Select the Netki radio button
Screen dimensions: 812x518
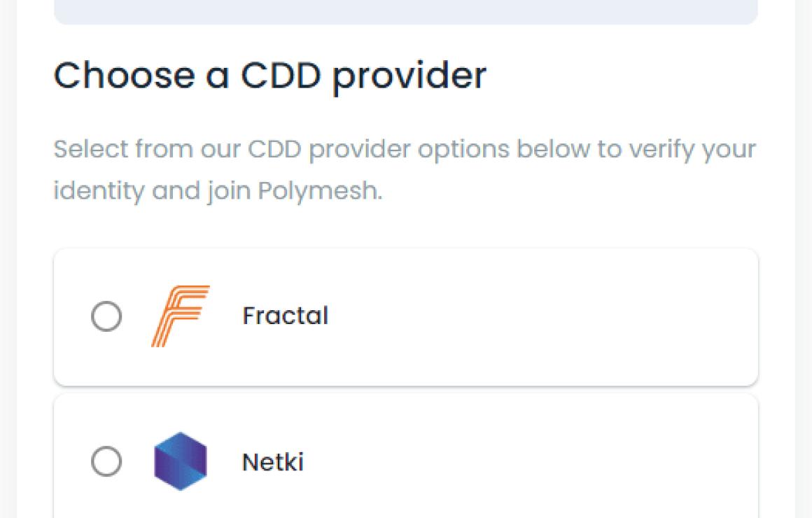tap(106, 461)
